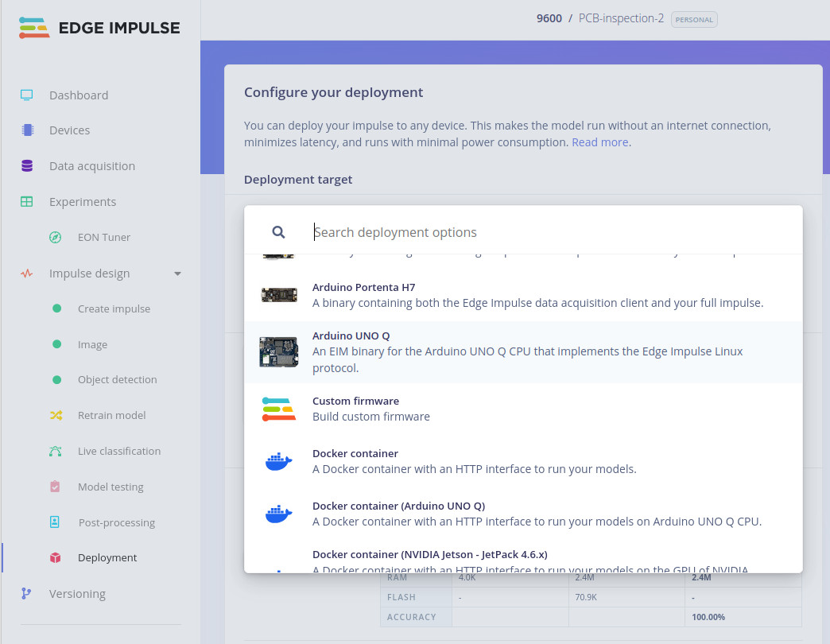
Task: Open Object detection learning block
Action: (118, 380)
